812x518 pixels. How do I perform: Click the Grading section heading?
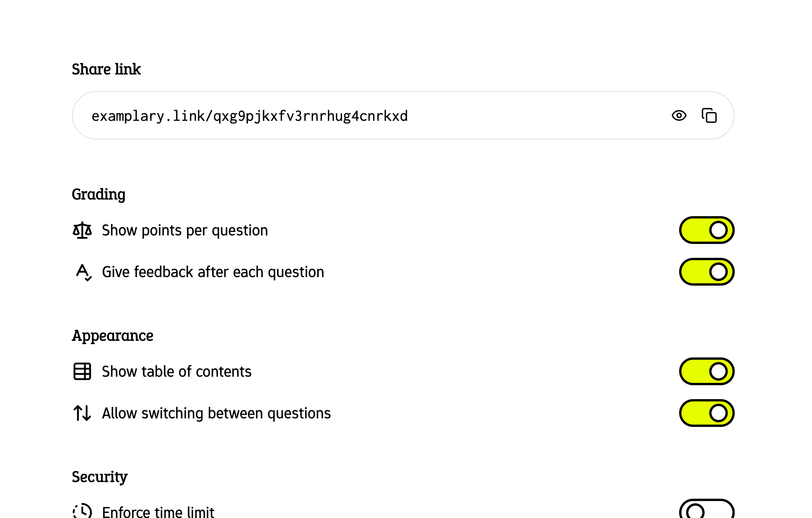pos(99,195)
